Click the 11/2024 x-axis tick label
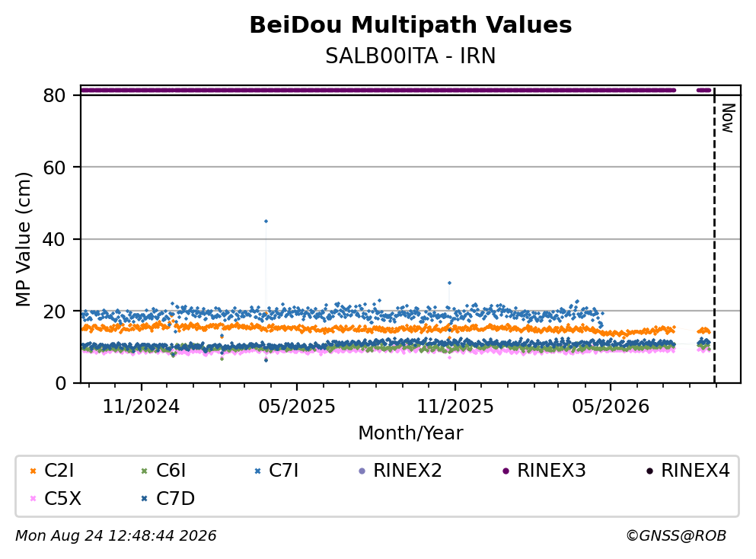This screenshot has height=559, width=756. click(141, 407)
